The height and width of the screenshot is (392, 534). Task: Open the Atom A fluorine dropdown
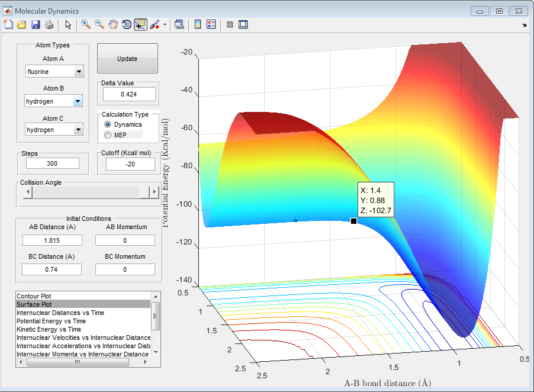79,72
